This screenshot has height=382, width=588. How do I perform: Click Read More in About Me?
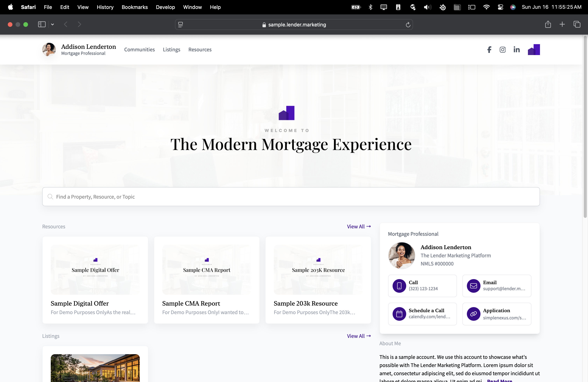(499, 380)
